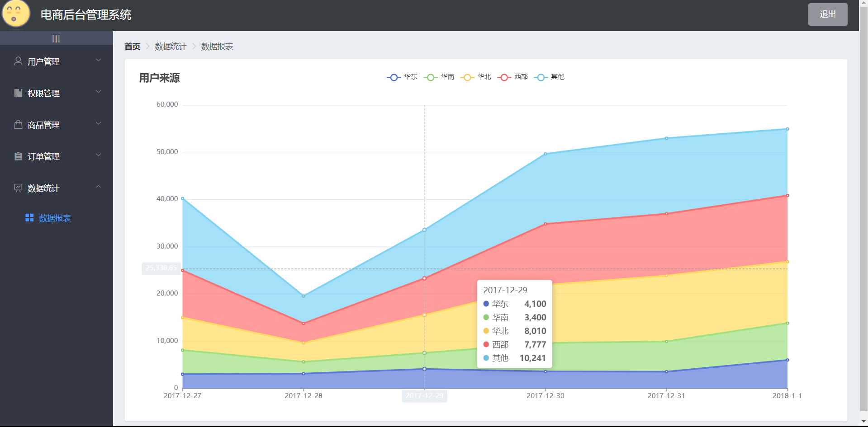Click 数据报表 breadcrumb item
This screenshot has height=427, width=868.
click(217, 46)
